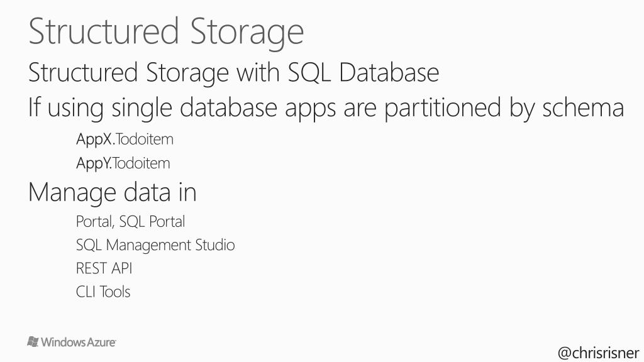The height and width of the screenshot is (362, 644).
Task: Click the Windows Azure wordmark text
Action: [x=78, y=342]
